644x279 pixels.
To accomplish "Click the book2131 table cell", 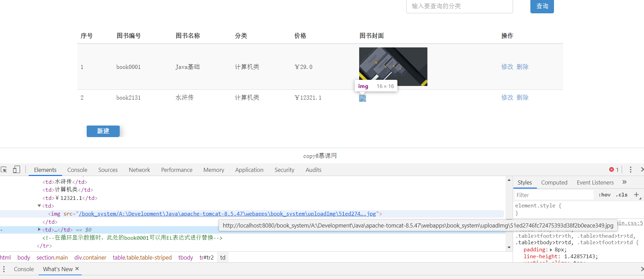I will (128, 98).
